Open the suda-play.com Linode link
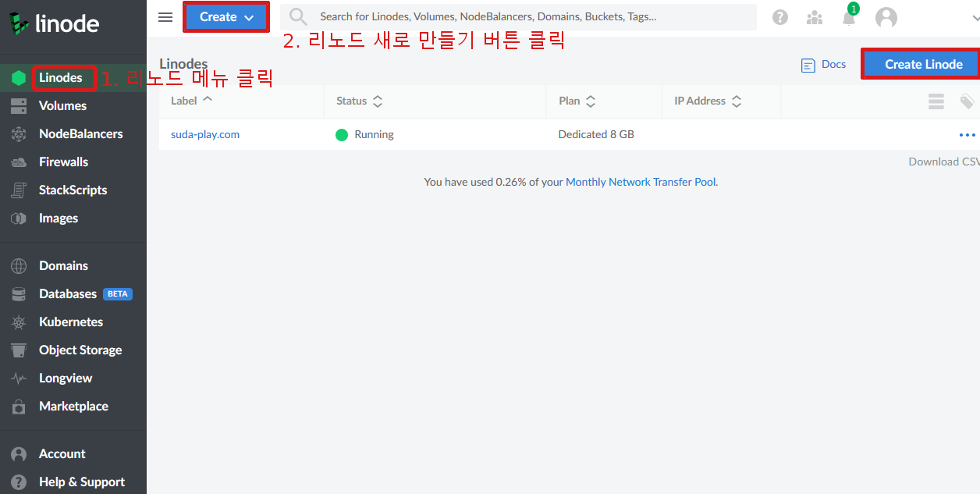This screenshot has width=980, height=494. pos(205,135)
